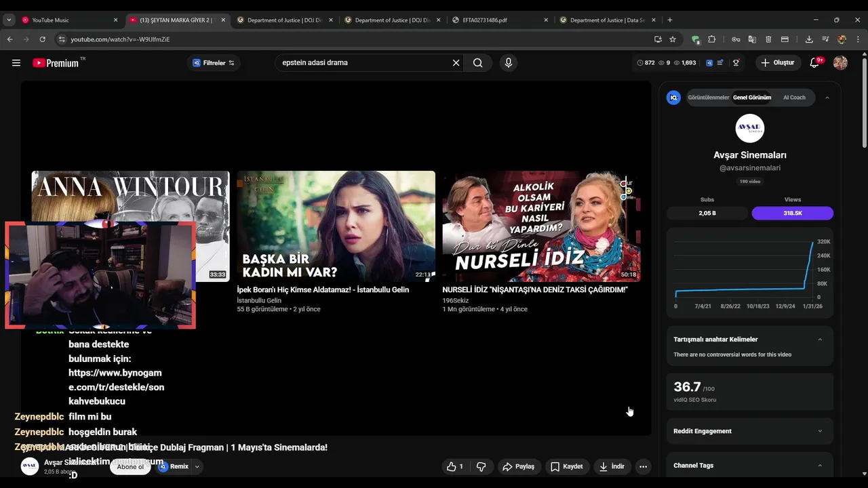Open Chrome three-dot menu
Screen dimensions: 868x488
[858, 39]
